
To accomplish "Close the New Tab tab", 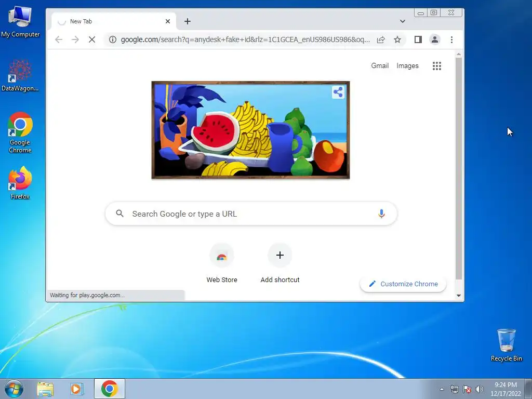I will pyautogui.click(x=168, y=21).
